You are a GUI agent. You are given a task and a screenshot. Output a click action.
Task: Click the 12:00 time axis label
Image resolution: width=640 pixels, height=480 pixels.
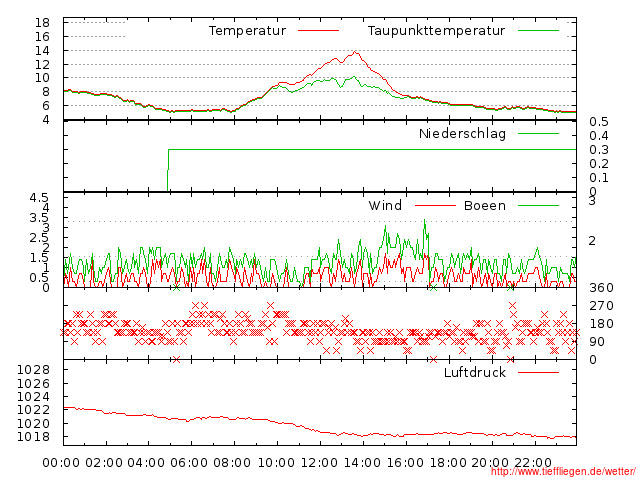pos(319,463)
